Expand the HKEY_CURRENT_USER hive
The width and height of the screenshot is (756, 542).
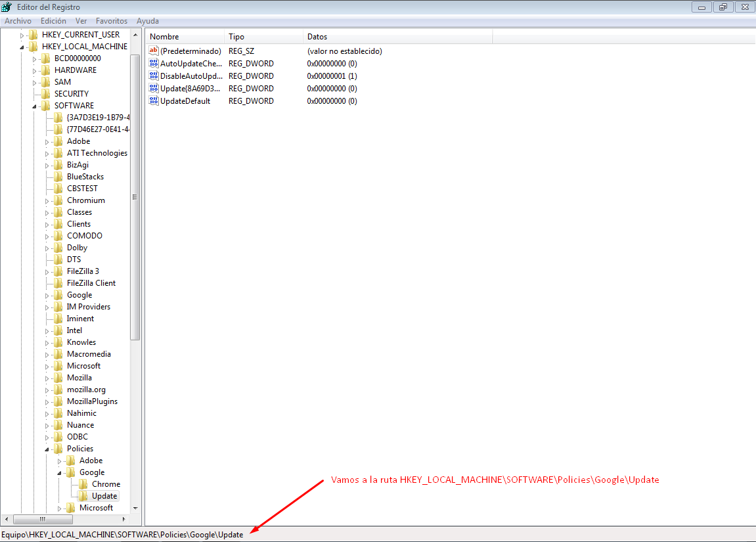click(22, 35)
